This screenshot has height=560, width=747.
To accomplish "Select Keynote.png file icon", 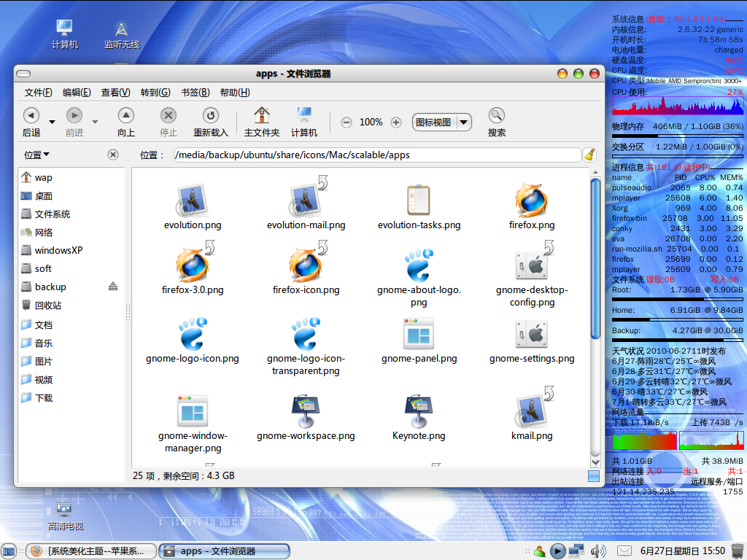I will 419,411.
